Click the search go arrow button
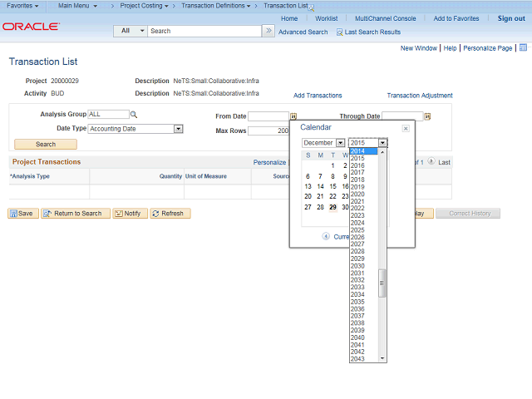This screenshot has height=399, width=532. (268, 31)
